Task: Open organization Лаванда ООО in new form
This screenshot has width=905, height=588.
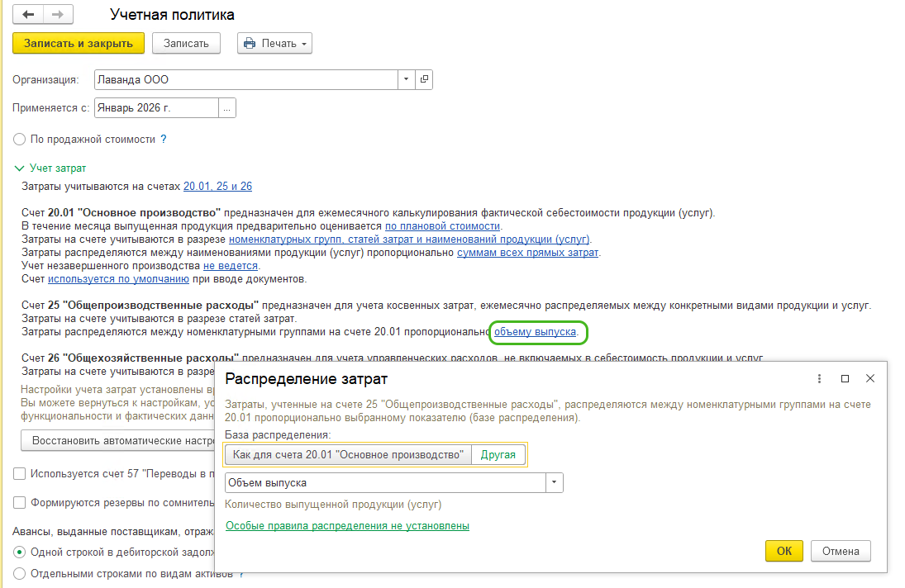Action: tap(424, 80)
